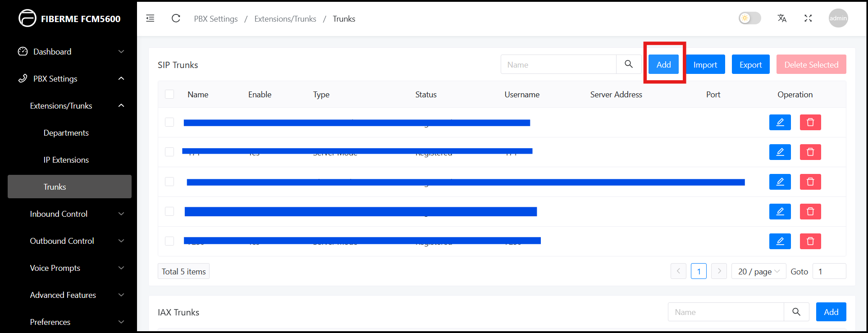Add a new SIP trunk
Image resolution: width=868 pixels, height=333 pixels.
663,64
